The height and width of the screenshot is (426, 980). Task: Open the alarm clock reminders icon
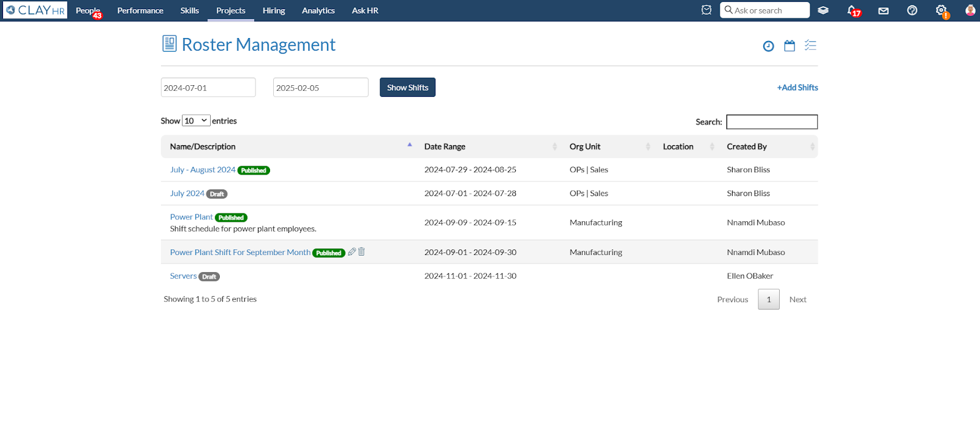pos(706,10)
